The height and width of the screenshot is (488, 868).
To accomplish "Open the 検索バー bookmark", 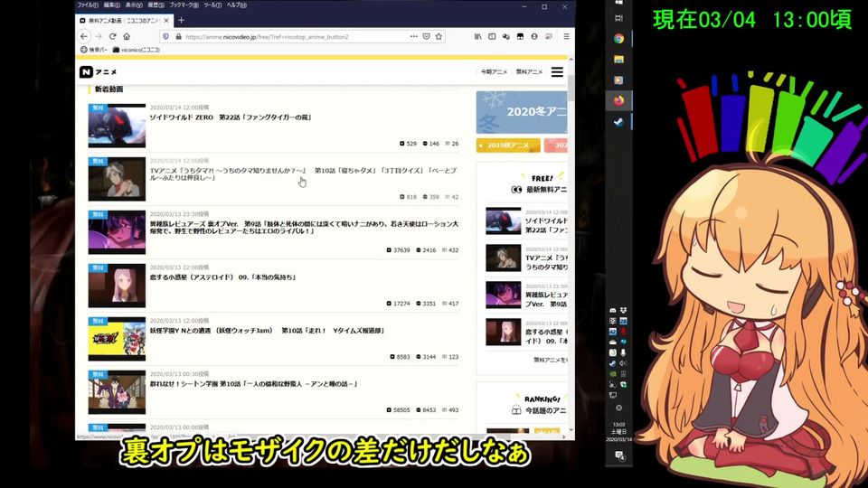I will [x=93, y=50].
